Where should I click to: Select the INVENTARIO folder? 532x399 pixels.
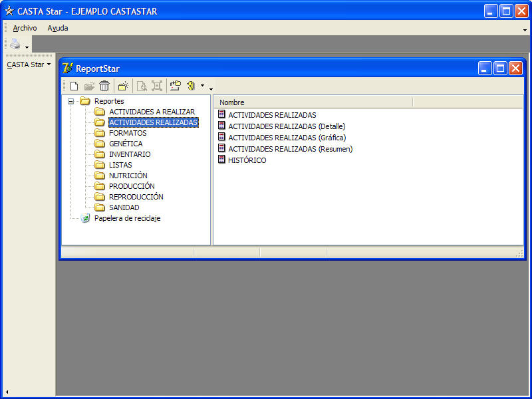coord(130,154)
